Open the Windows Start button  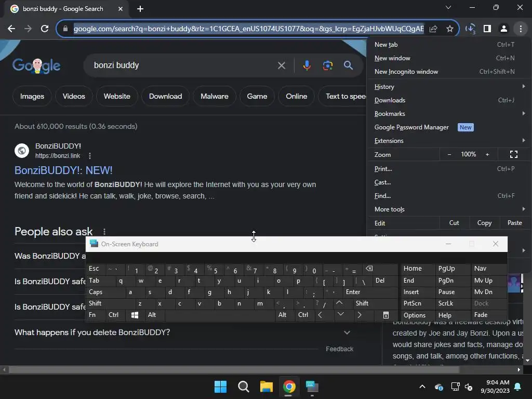coord(220,387)
